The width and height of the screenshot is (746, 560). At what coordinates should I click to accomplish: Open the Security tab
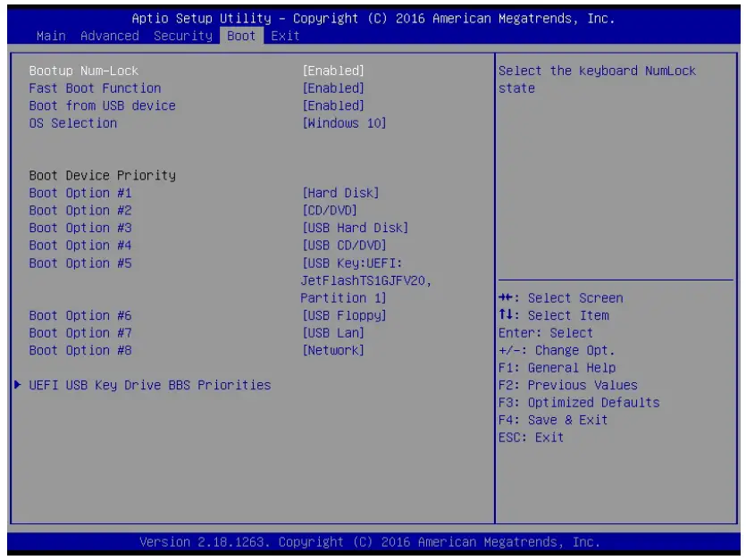[x=182, y=36]
